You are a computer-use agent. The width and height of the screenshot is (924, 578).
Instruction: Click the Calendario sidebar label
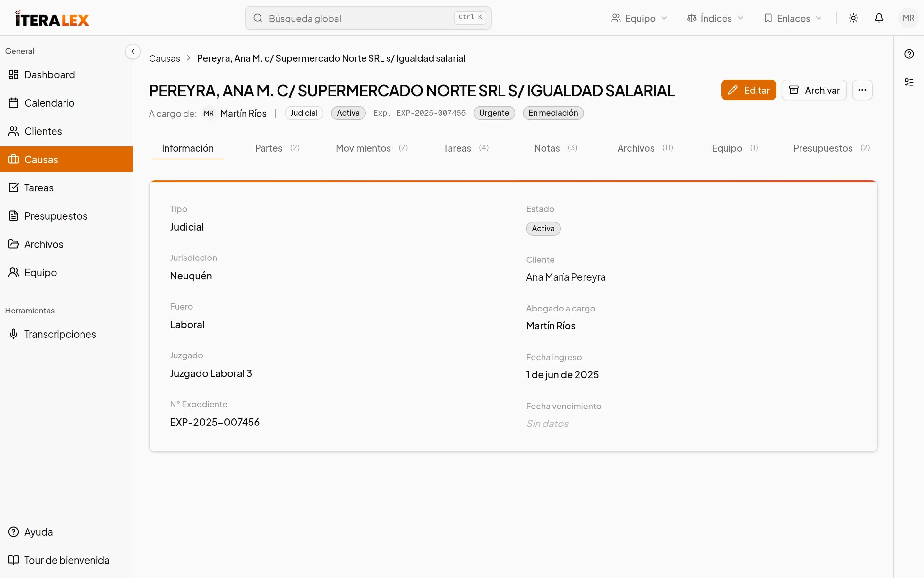pyautogui.click(x=49, y=103)
